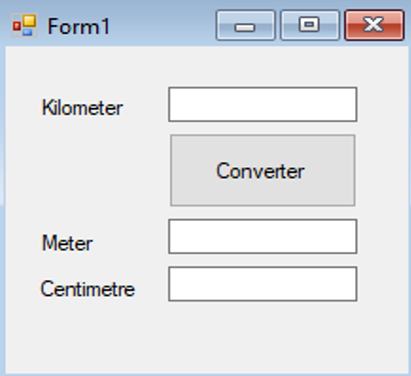Close the Form1 window
Viewport: 411px width, 376px height.
click(x=374, y=25)
